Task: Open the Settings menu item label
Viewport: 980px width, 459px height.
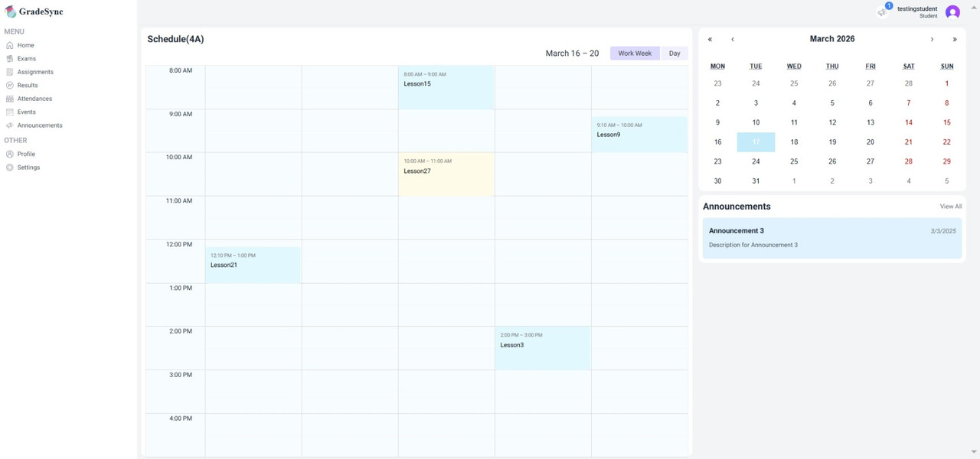Action: coord(28,168)
